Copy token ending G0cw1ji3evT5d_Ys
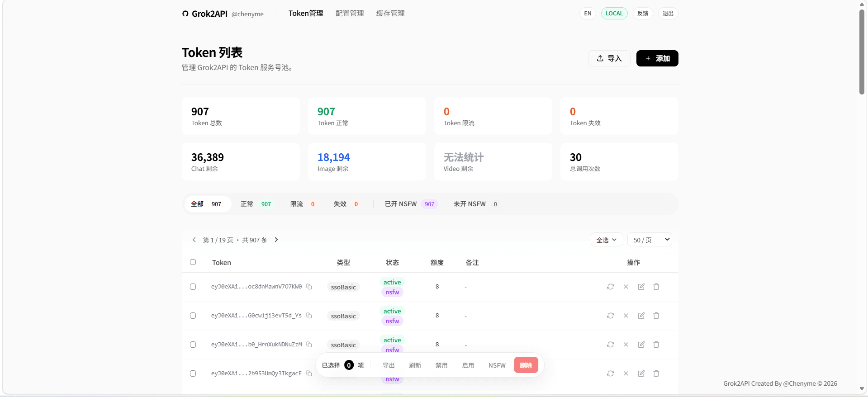Image resolution: width=868 pixels, height=397 pixels. coord(309,316)
